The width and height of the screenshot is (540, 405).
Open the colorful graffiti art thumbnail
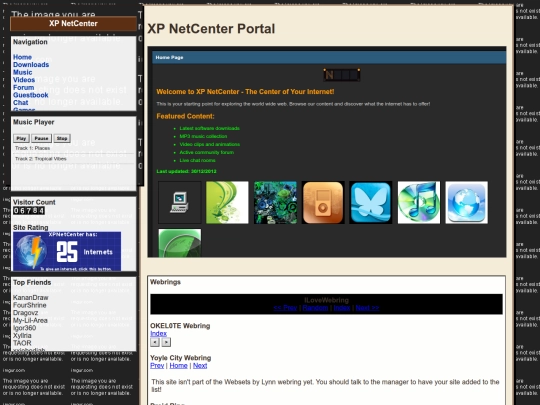coord(275,202)
